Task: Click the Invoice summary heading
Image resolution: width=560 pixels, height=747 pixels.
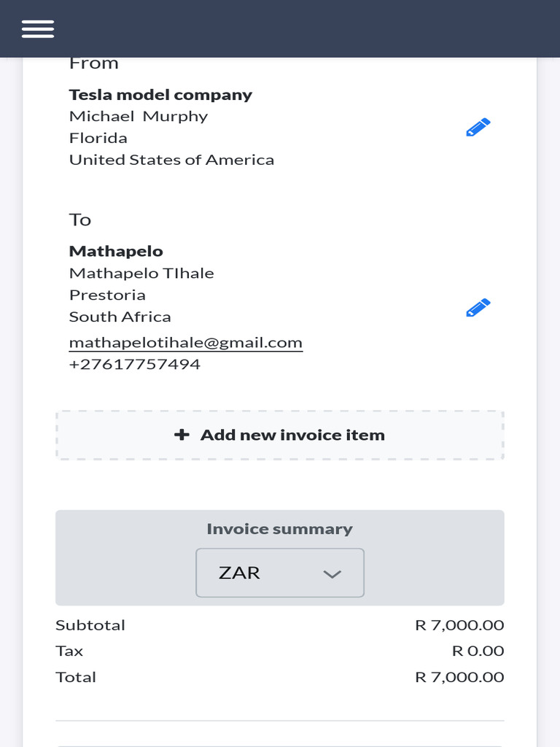Action: tap(279, 529)
